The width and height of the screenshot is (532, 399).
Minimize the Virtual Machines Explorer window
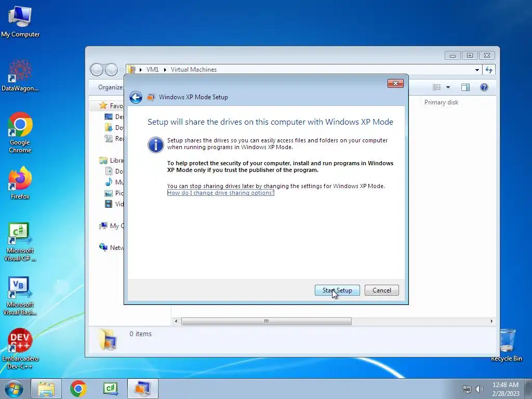click(453, 55)
